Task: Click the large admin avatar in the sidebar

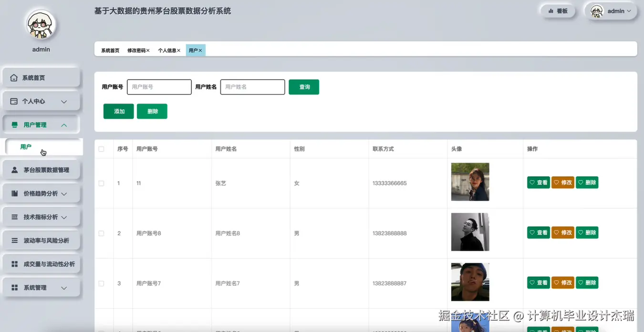Action: tap(41, 25)
